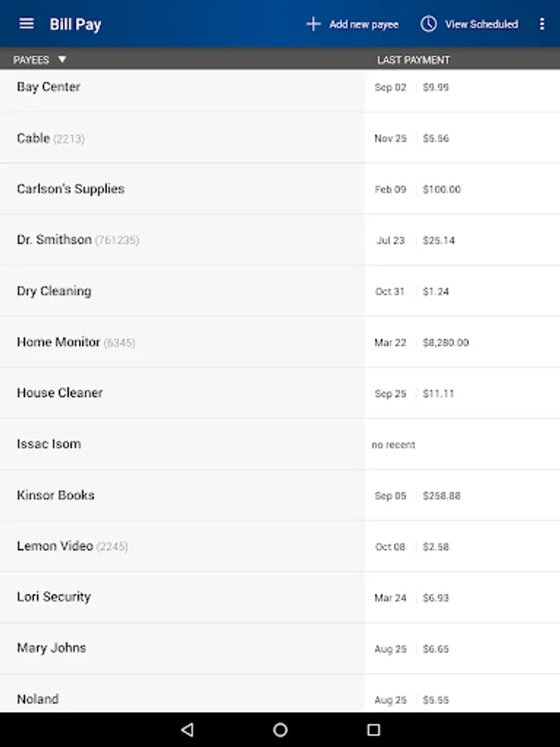
Task: Open the three-dot overflow menu
Action: coord(542,24)
